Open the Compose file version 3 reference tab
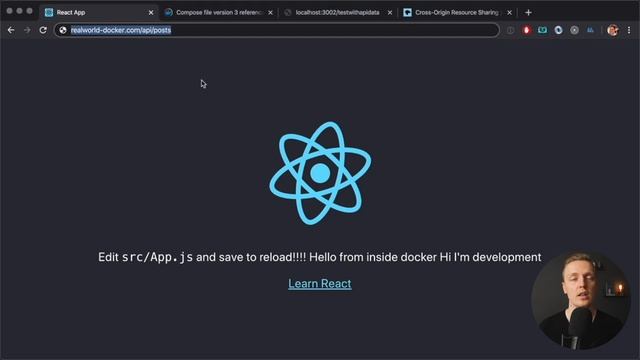 pyautogui.click(x=218, y=13)
